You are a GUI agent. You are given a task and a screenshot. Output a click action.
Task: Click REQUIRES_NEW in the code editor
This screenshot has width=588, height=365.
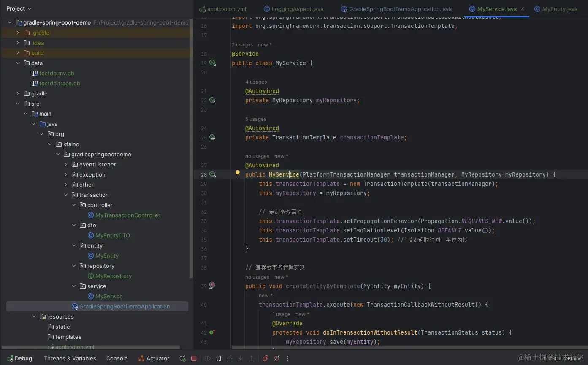[x=482, y=221]
